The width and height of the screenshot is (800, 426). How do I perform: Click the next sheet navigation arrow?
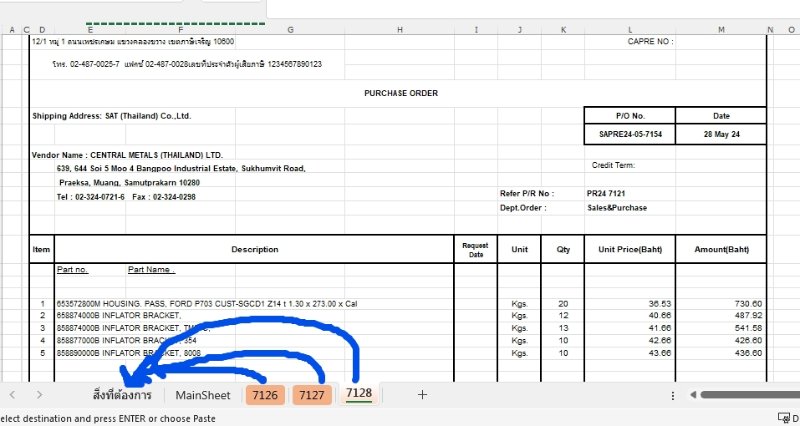pyautogui.click(x=39, y=395)
